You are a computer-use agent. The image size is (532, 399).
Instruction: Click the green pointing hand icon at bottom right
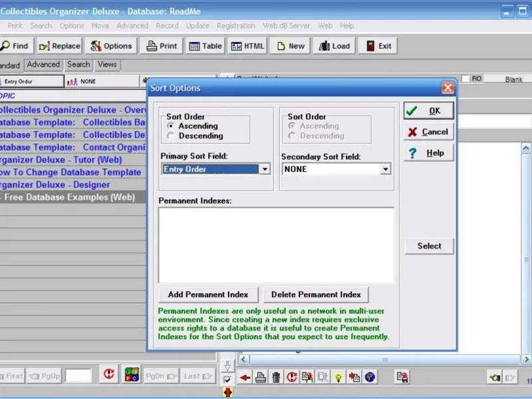click(495, 377)
